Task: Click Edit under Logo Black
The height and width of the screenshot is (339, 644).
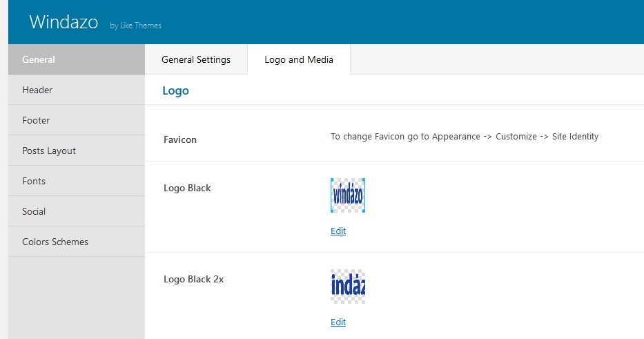Action: [x=338, y=231]
